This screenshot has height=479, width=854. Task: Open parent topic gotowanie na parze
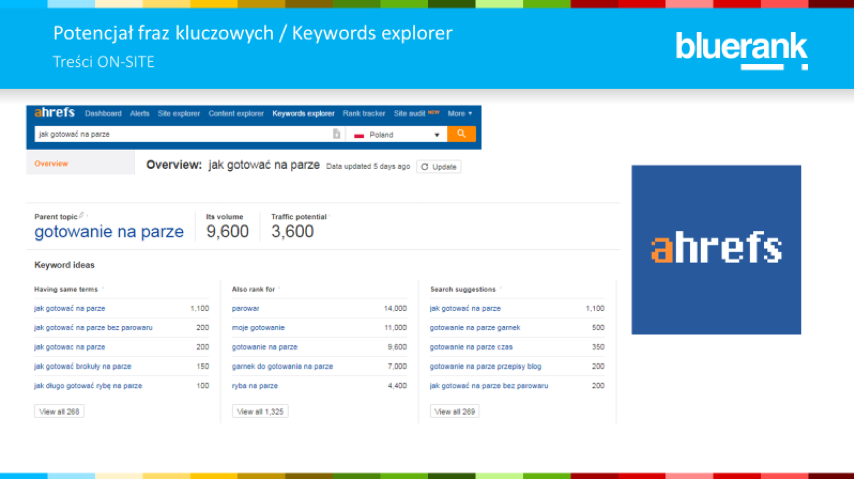(x=109, y=232)
